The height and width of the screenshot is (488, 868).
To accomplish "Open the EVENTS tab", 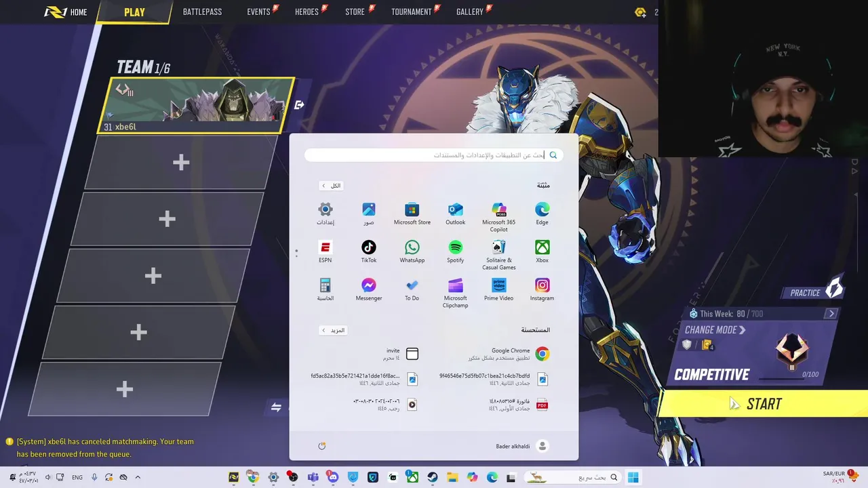I will click(x=259, y=12).
